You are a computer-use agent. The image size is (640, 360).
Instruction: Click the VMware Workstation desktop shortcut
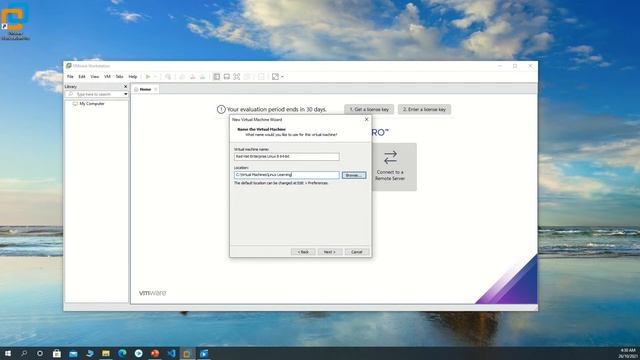[x=15, y=21]
